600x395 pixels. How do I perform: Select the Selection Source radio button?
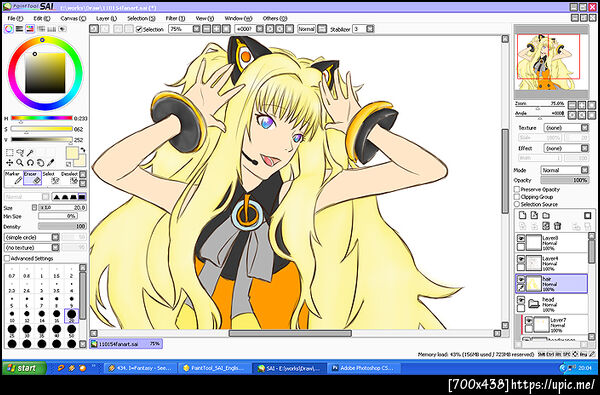(517, 204)
